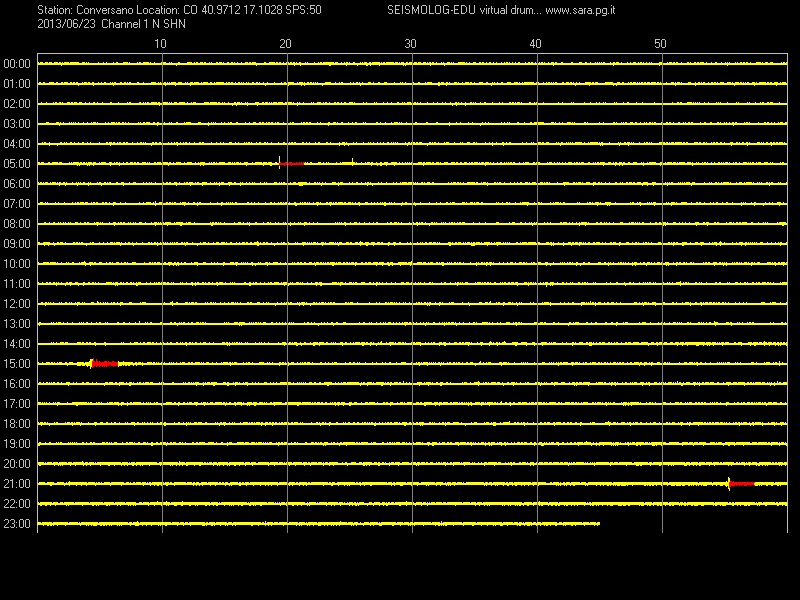800x600 pixels.
Task: Click the 02:00 hour label
Action: tap(17, 104)
